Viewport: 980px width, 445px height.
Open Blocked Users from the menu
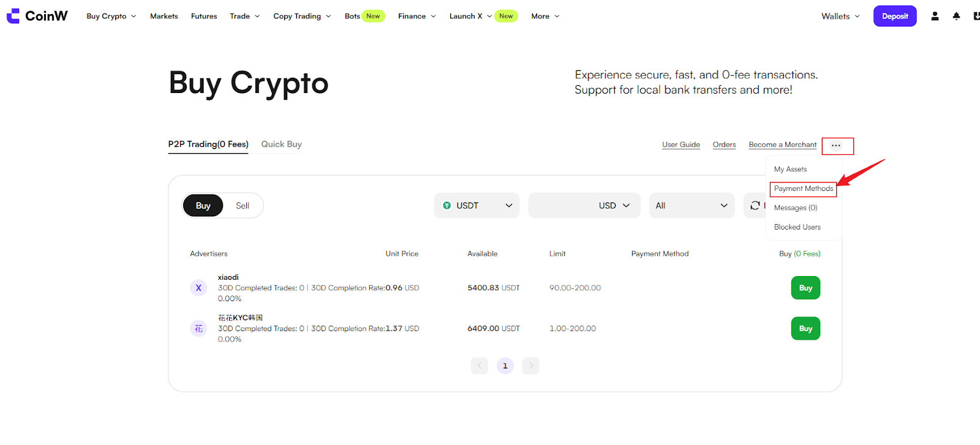click(797, 227)
